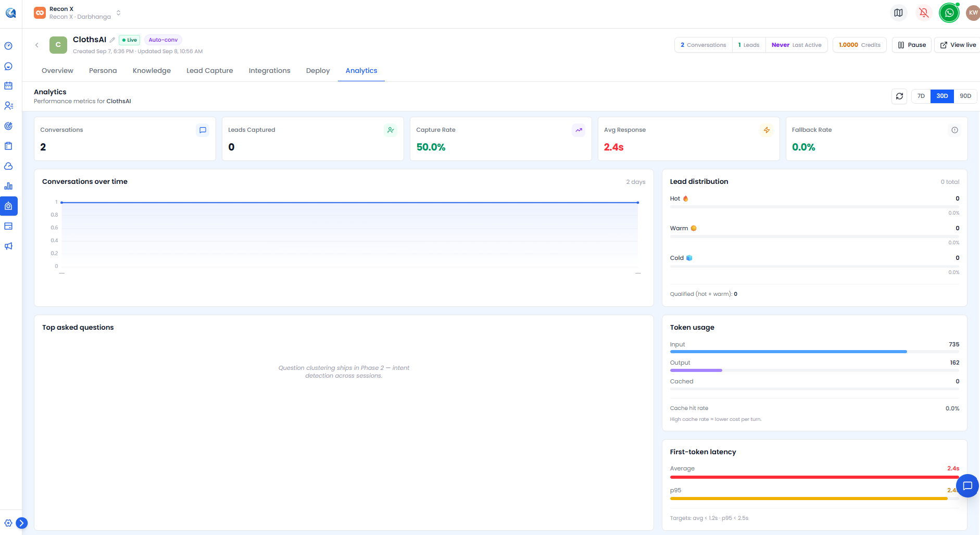Select the 30D time range
This screenshot has width=980, height=535.
pyautogui.click(x=942, y=96)
